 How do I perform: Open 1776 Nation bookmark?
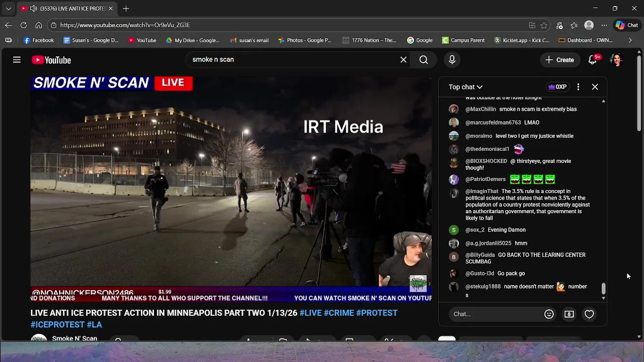coord(369,40)
